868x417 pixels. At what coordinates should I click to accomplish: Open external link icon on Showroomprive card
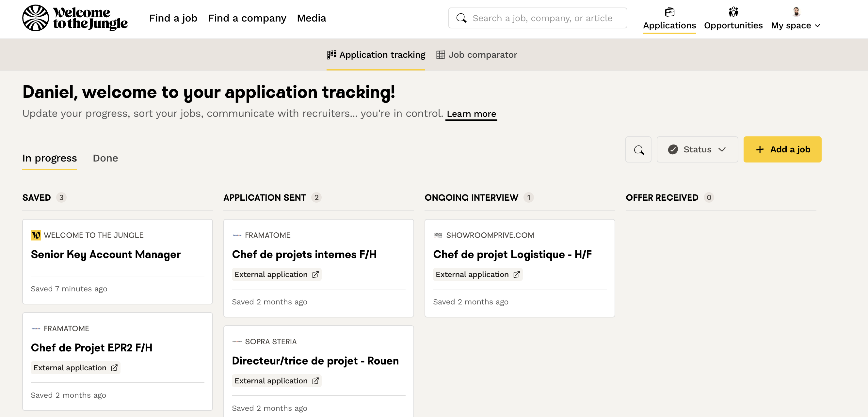tap(516, 274)
